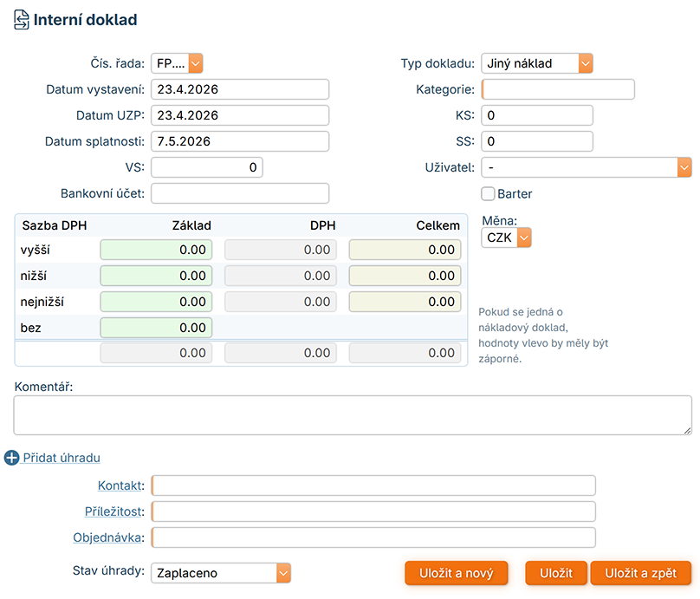Open the Kontakt link
The image size is (700, 599).
120,485
